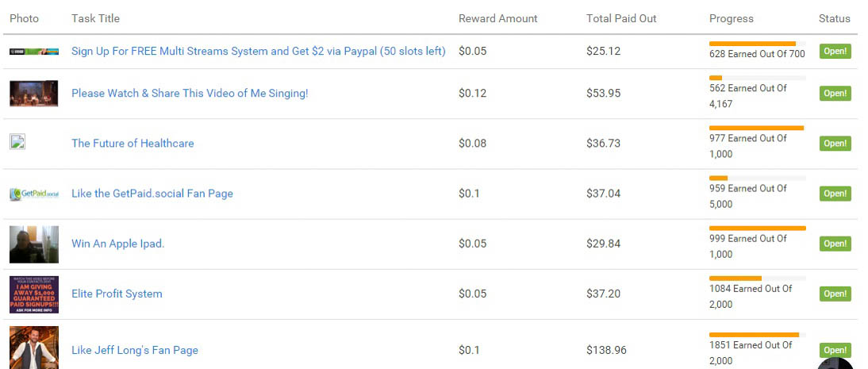Click the Task Title column header

(95, 18)
